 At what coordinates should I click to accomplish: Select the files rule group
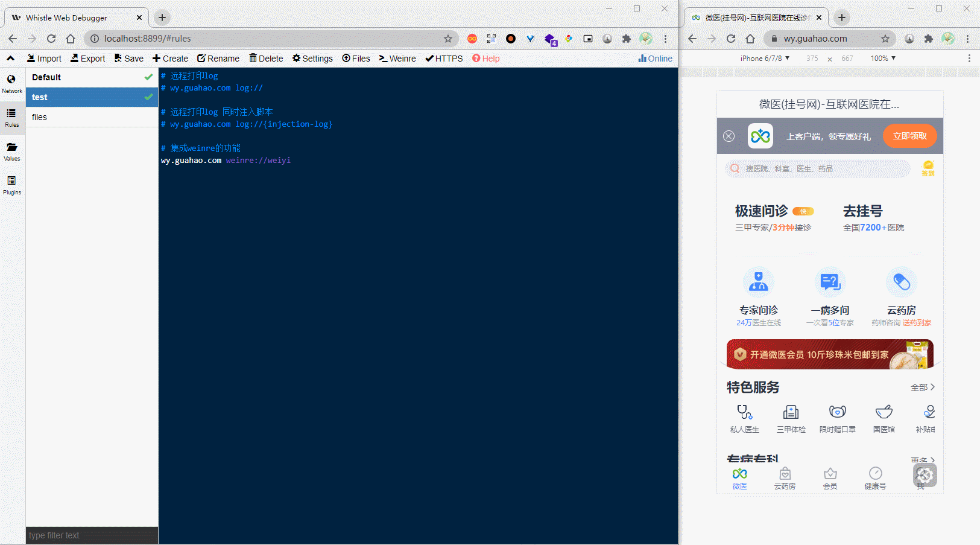[92, 117]
